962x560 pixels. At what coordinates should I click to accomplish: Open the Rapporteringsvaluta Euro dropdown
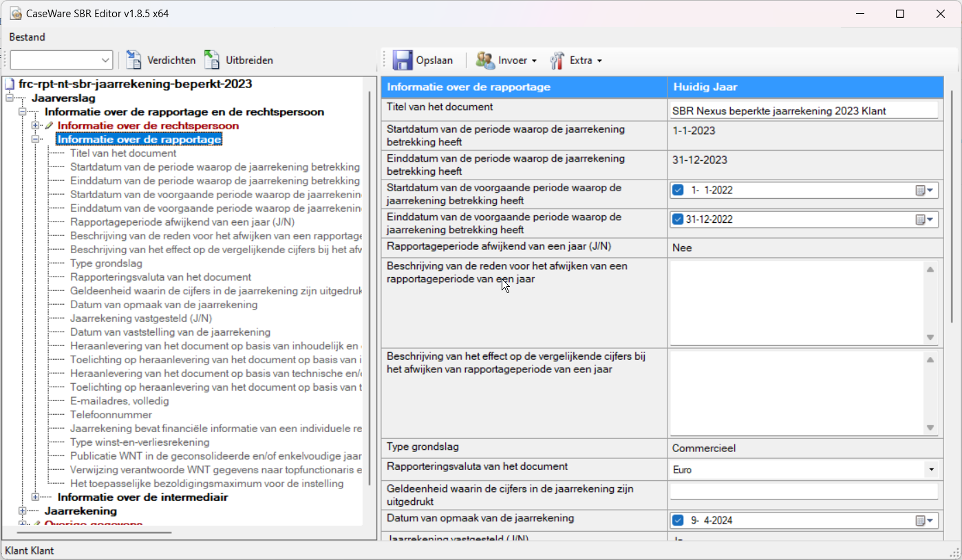(932, 470)
